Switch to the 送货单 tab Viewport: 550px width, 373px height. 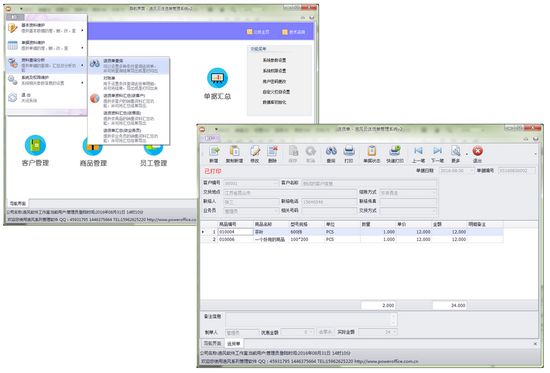(234, 344)
